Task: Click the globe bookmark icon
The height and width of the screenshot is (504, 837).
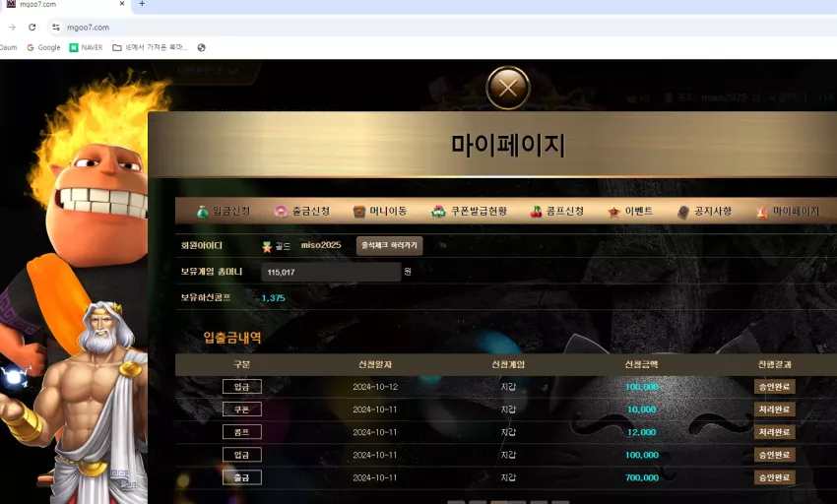Action: (x=201, y=47)
